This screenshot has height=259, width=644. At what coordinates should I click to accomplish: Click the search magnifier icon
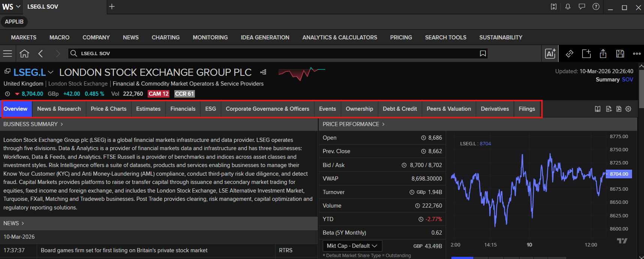click(x=74, y=53)
